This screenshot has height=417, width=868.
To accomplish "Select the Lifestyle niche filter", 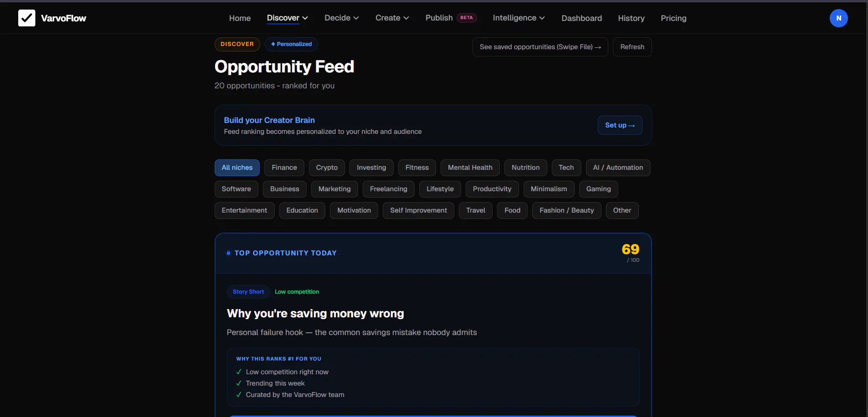I will [x=440, y=189].
